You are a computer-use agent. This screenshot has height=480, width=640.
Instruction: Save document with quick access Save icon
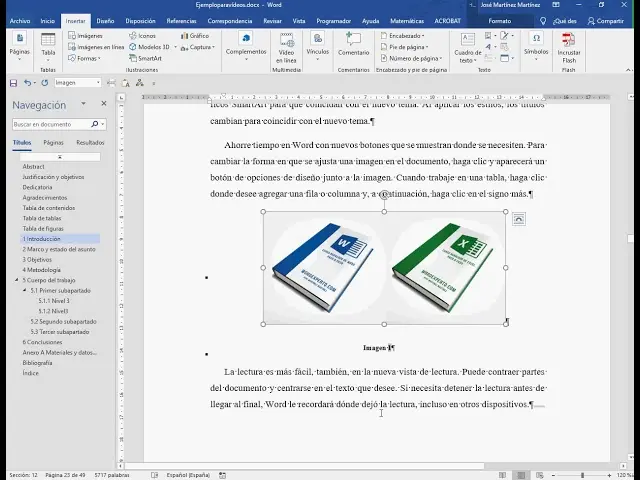(13, 83)
